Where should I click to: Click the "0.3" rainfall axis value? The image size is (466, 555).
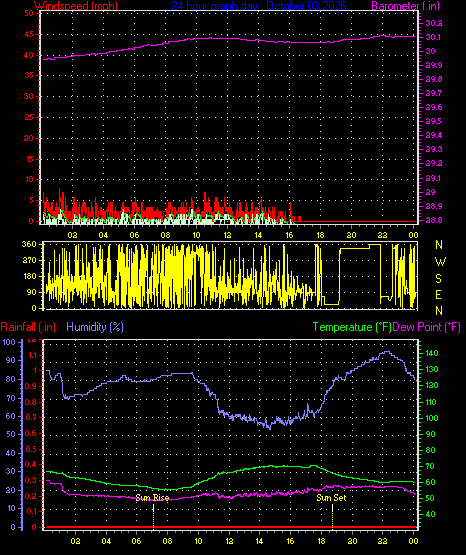pos(31,480)
